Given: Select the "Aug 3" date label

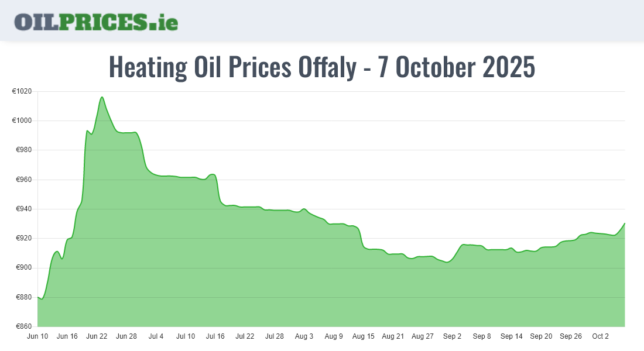Looking at the screenshot, I should [x=304, y=336].
